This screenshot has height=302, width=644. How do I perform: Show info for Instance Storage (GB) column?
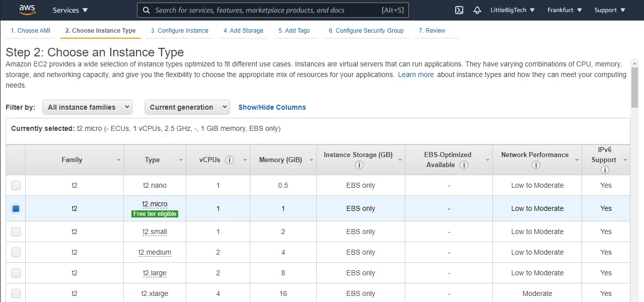[359, 165]
